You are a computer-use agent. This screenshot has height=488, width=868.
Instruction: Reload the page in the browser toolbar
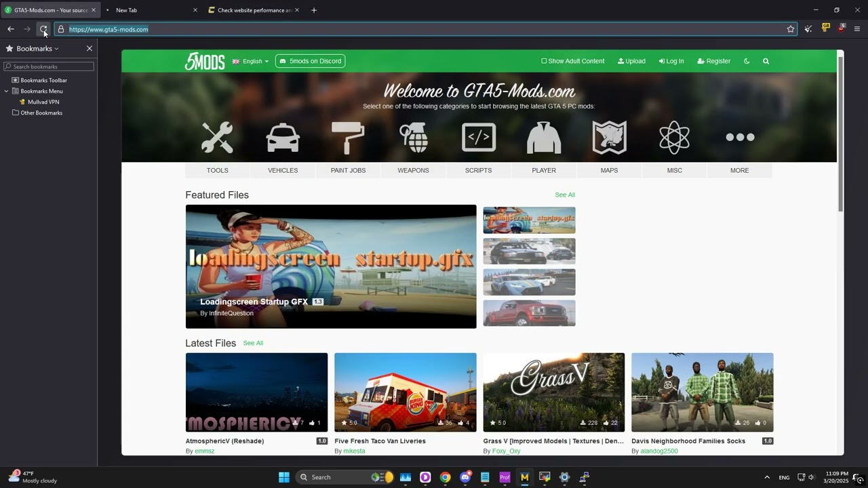43,29
